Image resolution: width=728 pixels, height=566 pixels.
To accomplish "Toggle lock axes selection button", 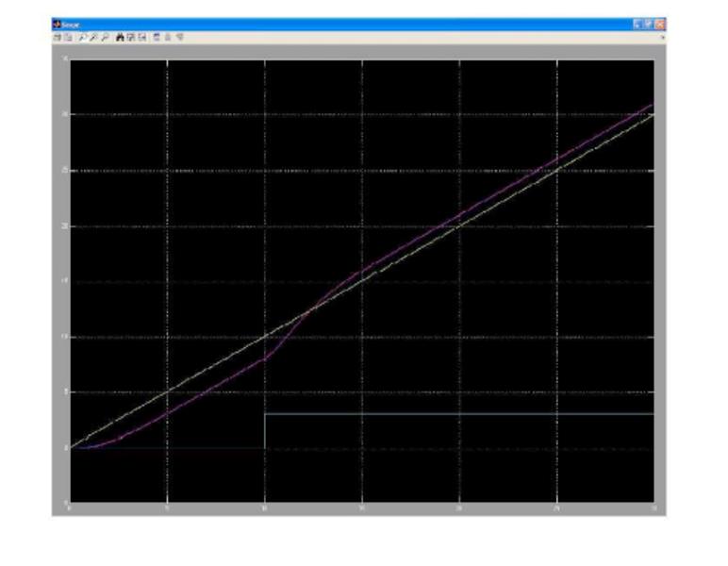I will tap(167, 37).
